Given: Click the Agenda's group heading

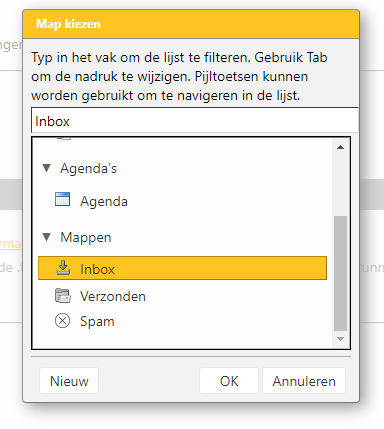Looking at the screenshot, I should pos(88,168).
